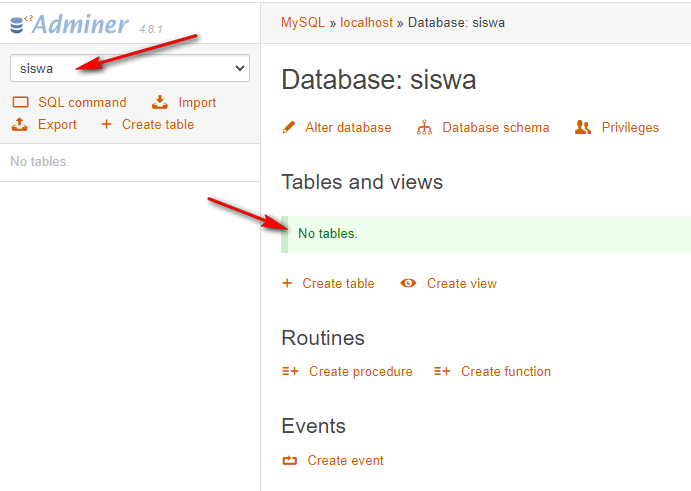Click the Create function link
This screenshot has height=491, width=691.
(x=505, y=371)
